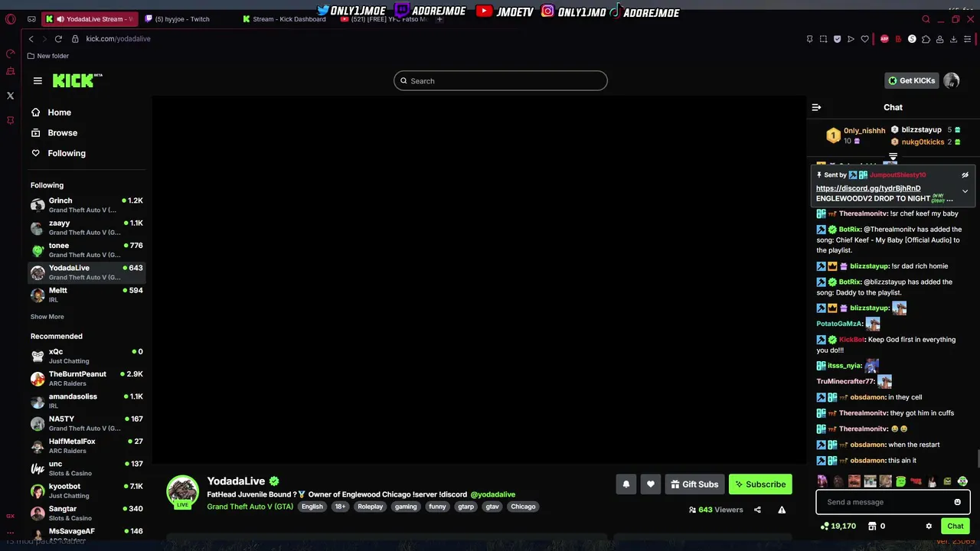Go to Home in sidebar

[x=51, y=112]
